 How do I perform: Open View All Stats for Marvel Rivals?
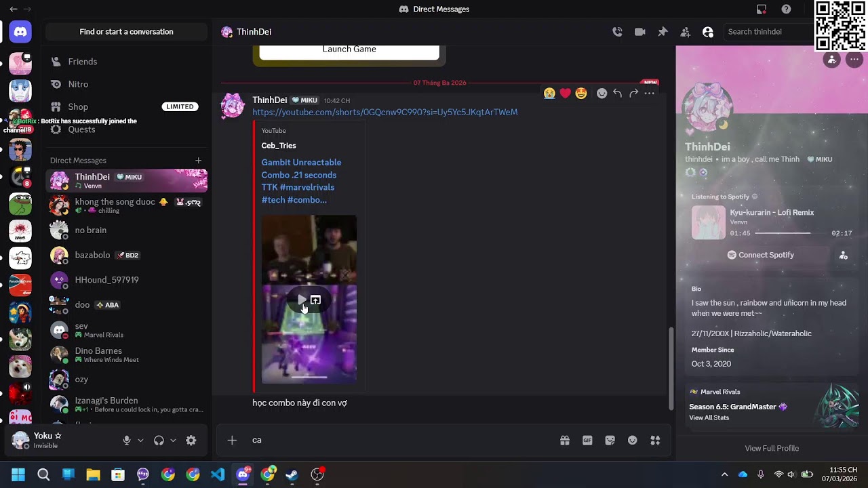[x=709, y=418]
